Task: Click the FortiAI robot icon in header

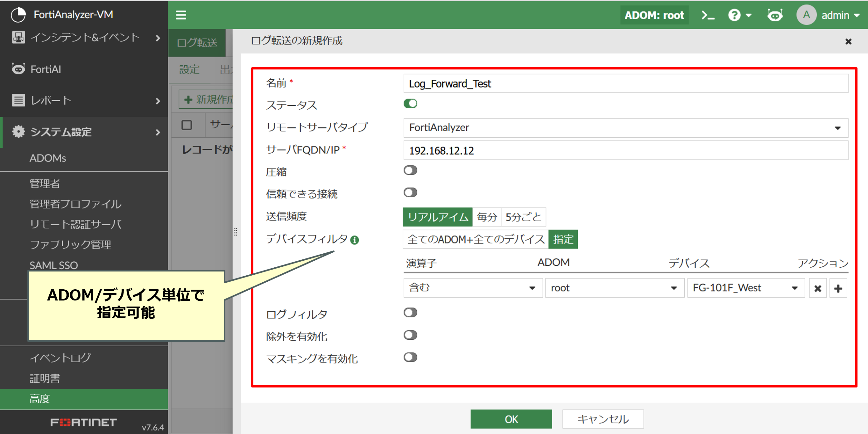Action: (x=774, y=15)
